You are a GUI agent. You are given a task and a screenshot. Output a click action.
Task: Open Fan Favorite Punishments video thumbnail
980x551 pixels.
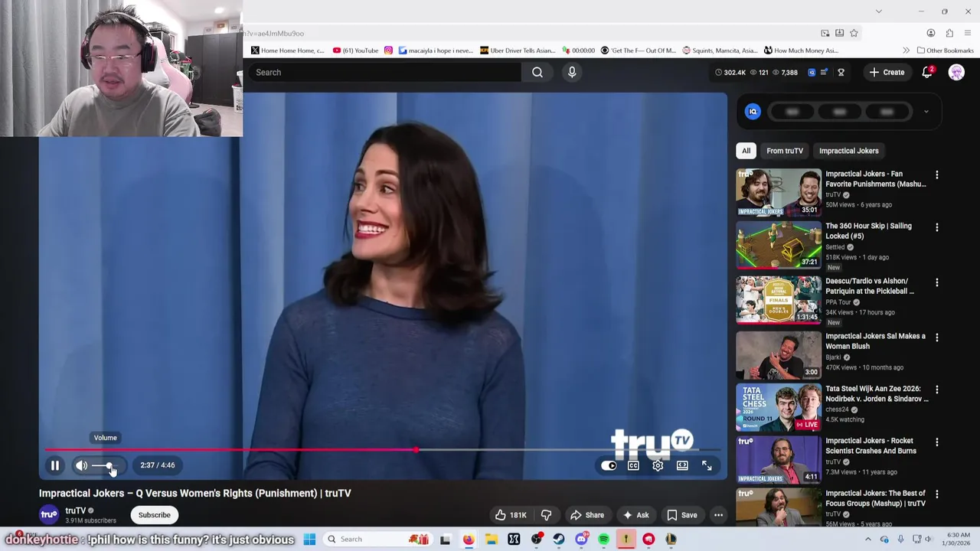point(779,192)
